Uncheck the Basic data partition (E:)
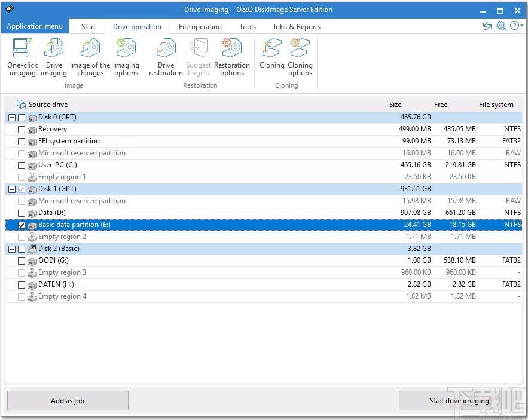 tap(22, 225)
